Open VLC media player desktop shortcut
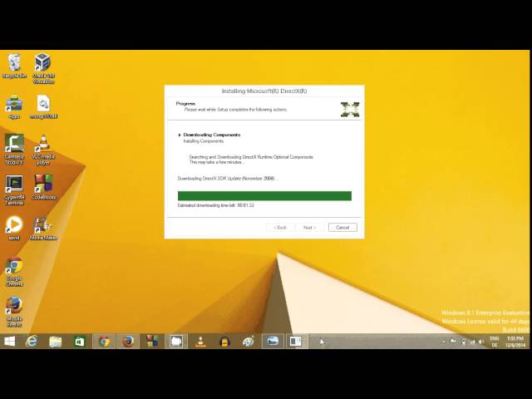This screenshot has height=399, width=532. pyautogui.click(x=43, y=150)
